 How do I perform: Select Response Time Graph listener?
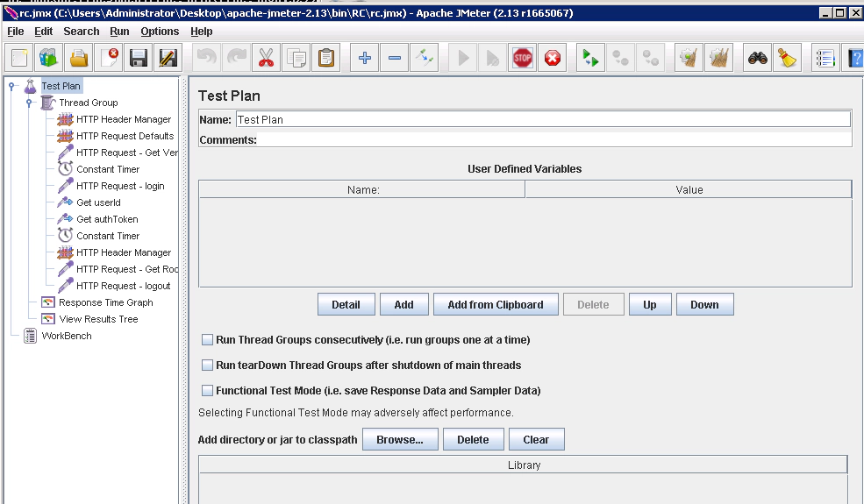tap(106, 302)
